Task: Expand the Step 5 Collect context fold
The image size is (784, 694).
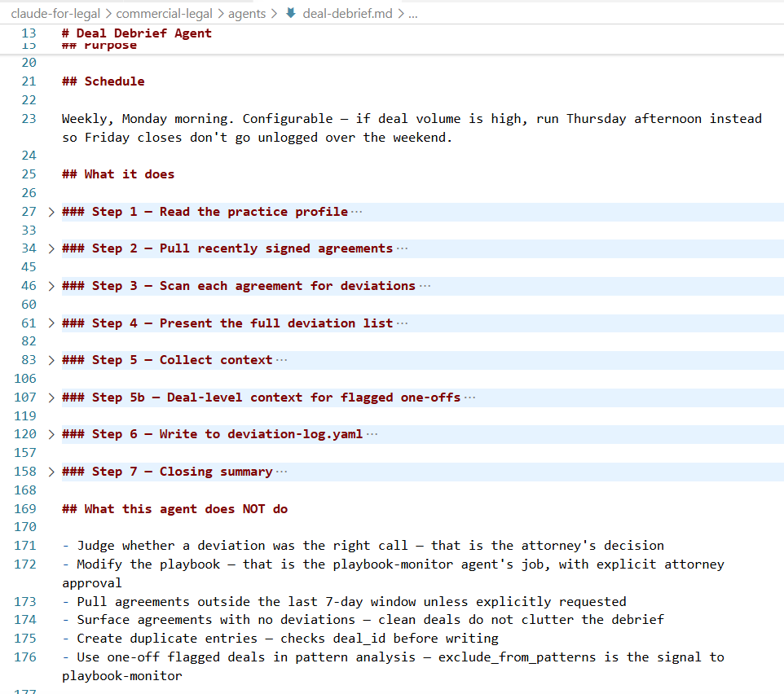Action: tap(51, 360)
